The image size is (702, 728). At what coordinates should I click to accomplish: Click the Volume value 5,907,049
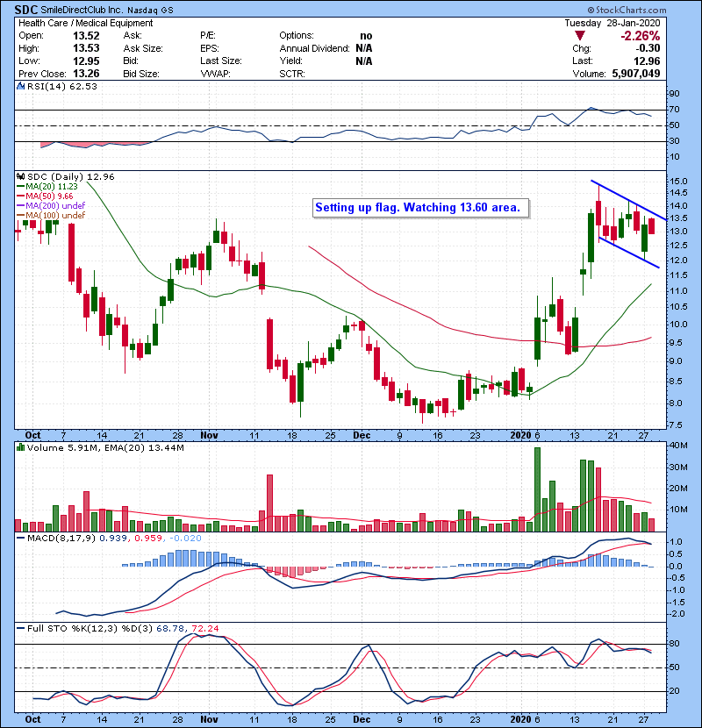click(636, 74)
